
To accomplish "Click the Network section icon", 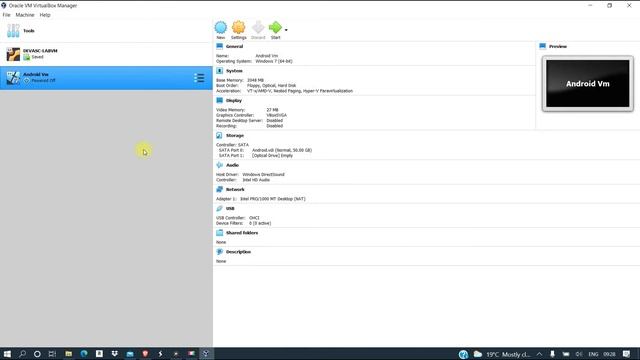I will 220,189.
